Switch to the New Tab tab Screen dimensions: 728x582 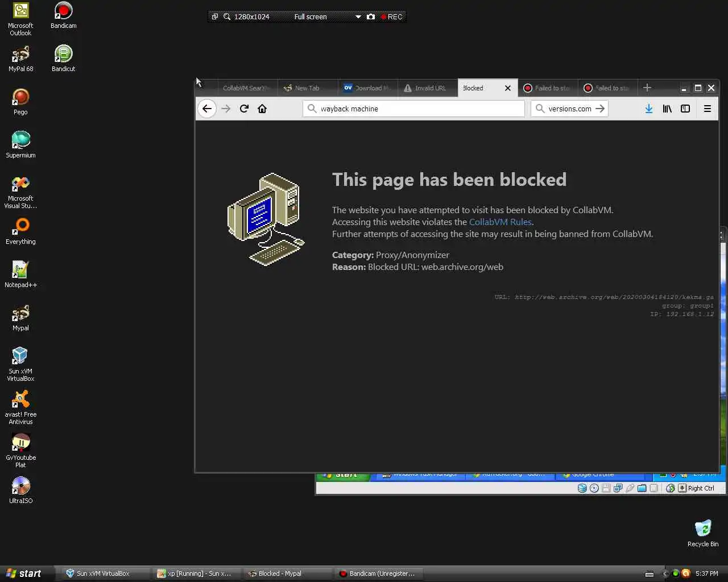307,88
